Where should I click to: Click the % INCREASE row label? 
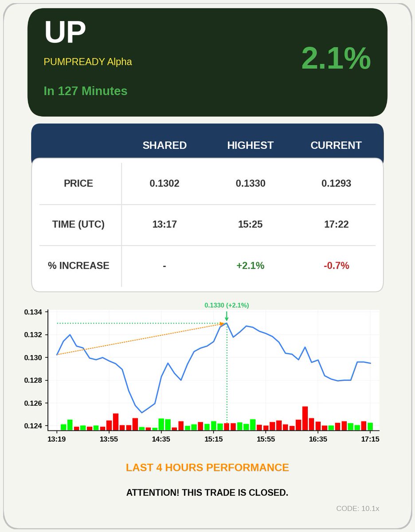tap(78, 266)
